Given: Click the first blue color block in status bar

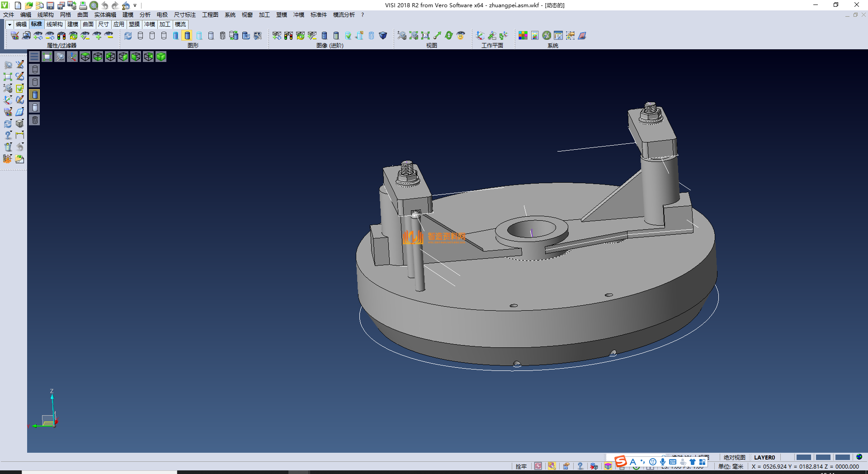Looking at the screenshot, I should [803, 457].
